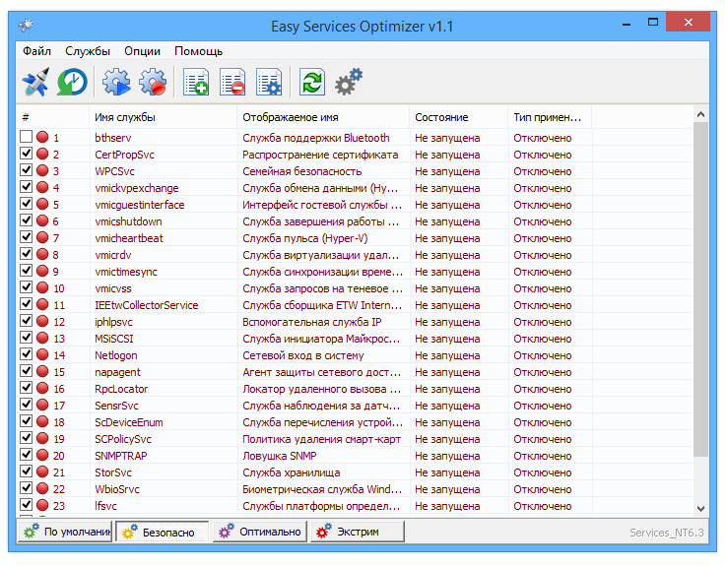The image size is (728, 566).
Task: Click the remove service list icon
Action: click(x=232, y=82)
